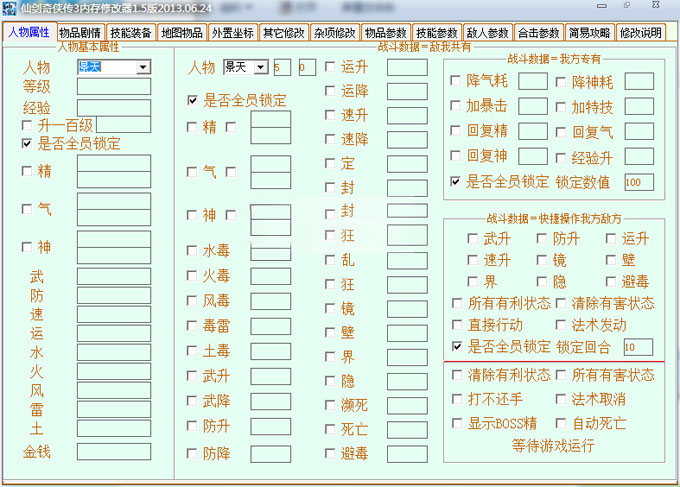This screenshot has width=680, height=487.
Task: Enable the 升一百级 checkbox
Action: coord(26,126)
